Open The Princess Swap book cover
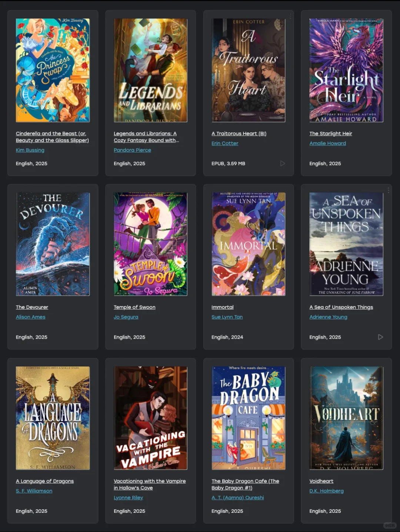Viewport: 400px width, 532px height. [x=53, y=70]
